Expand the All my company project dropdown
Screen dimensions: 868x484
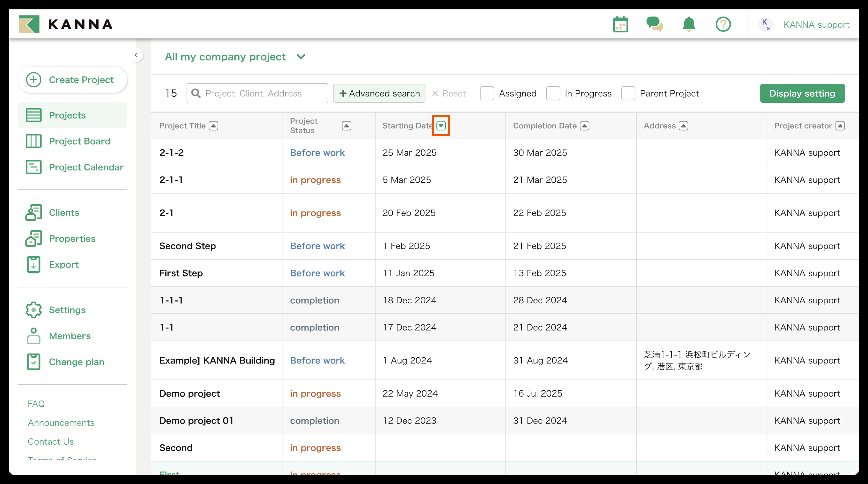(x=301, y=57)
